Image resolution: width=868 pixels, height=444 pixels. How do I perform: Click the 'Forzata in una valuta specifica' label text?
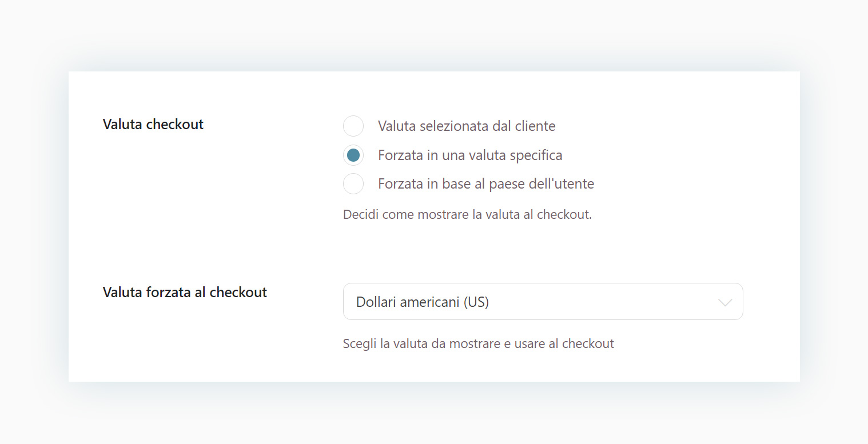(470, 155)
